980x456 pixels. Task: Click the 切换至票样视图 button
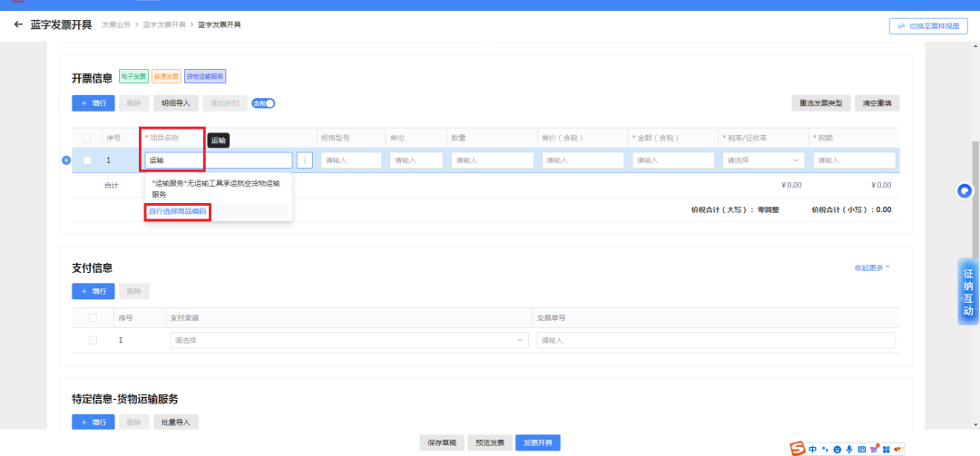[x=928, y=26]
